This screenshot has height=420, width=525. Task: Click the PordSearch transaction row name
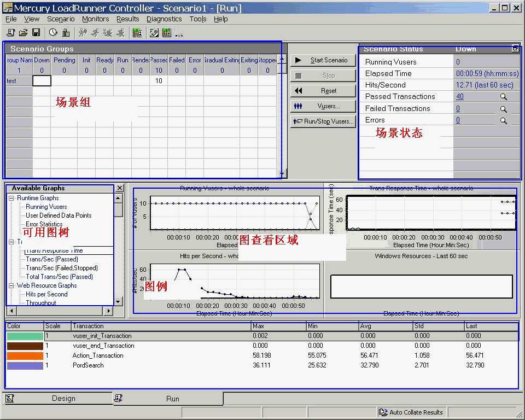88,365
